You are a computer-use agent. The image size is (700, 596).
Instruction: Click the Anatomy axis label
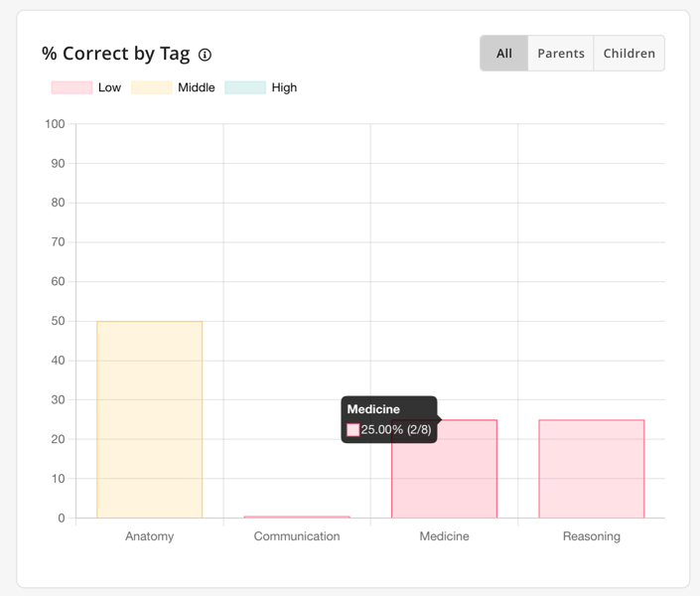point(150,536)
